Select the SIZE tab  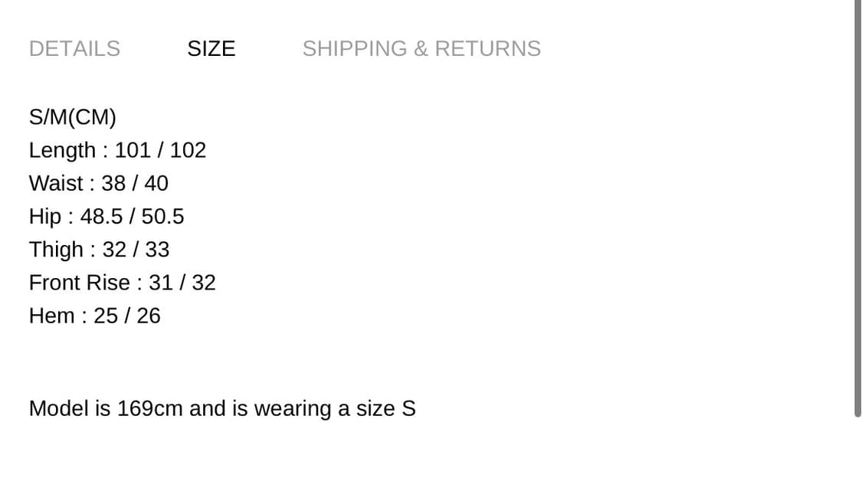(211, 48)
